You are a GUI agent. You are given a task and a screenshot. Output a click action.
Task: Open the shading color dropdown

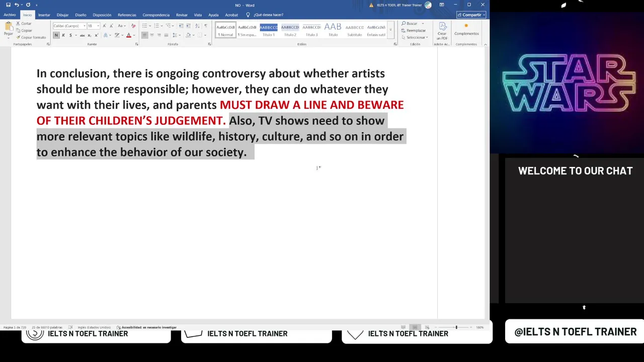click(x=194, y=35)
